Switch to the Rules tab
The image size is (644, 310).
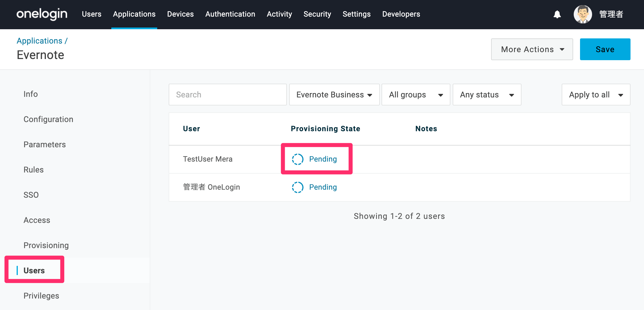pos(34,170)
